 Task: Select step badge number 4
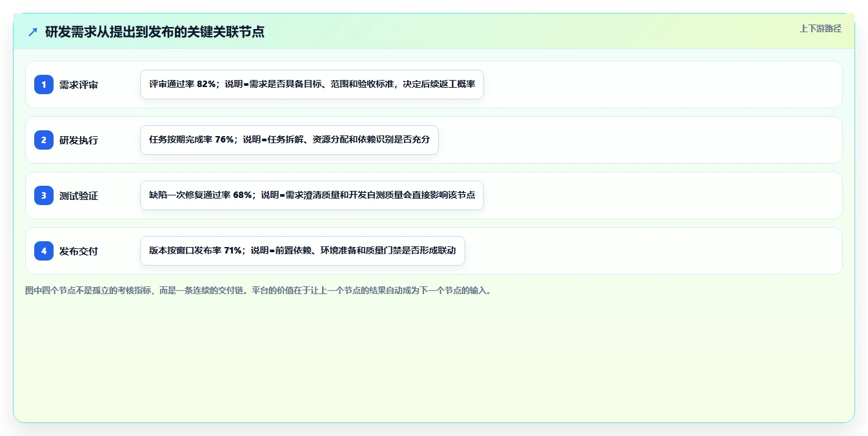click(x=44, y=251)
